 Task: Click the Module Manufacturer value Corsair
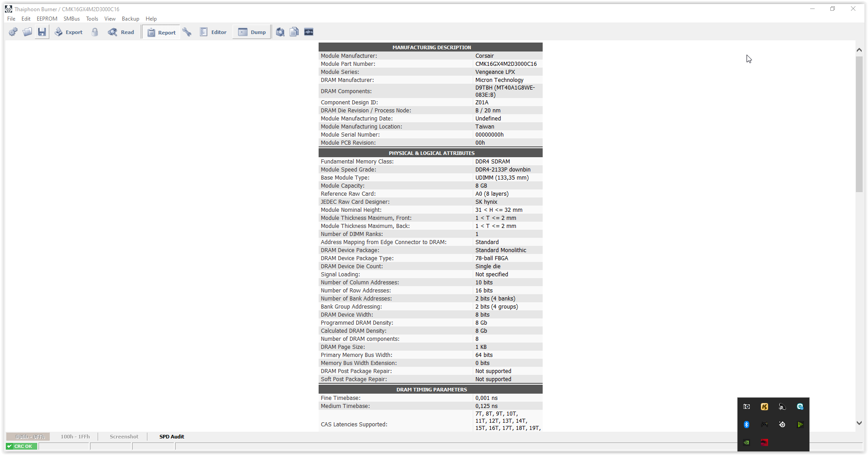click(x=484, y=56)
